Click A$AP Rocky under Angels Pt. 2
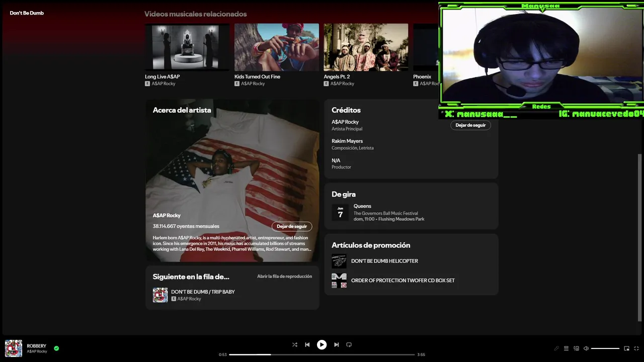This screenshot has height=362, width=644. (342, 83)
